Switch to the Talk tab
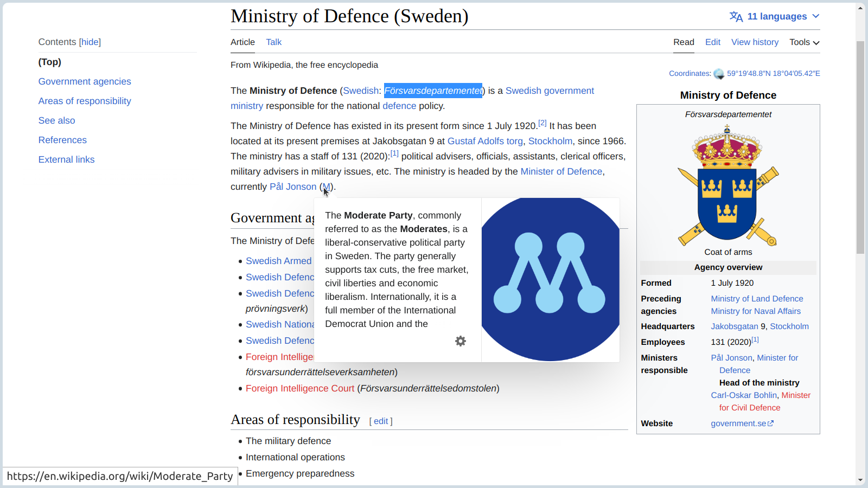Image resolution: width=868 pixels, height=488 pixels. click(x=273, y=42)
